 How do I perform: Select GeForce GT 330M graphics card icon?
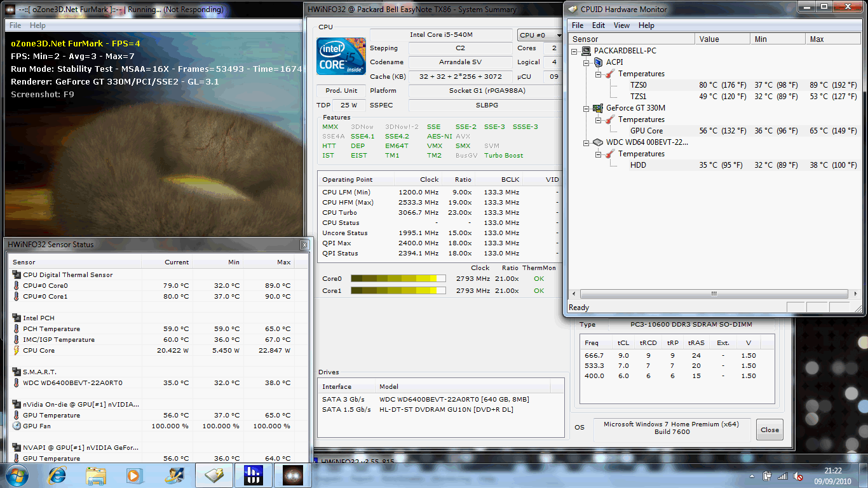[x=598, y=108]
